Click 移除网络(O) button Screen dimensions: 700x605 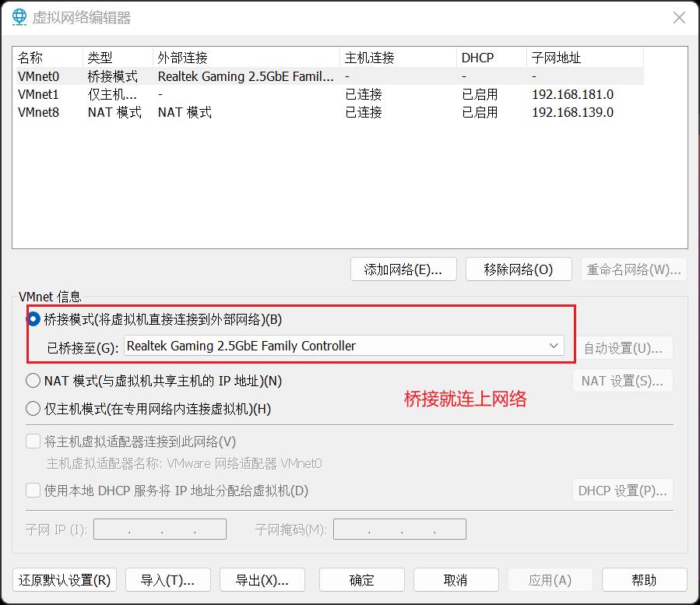519,269
